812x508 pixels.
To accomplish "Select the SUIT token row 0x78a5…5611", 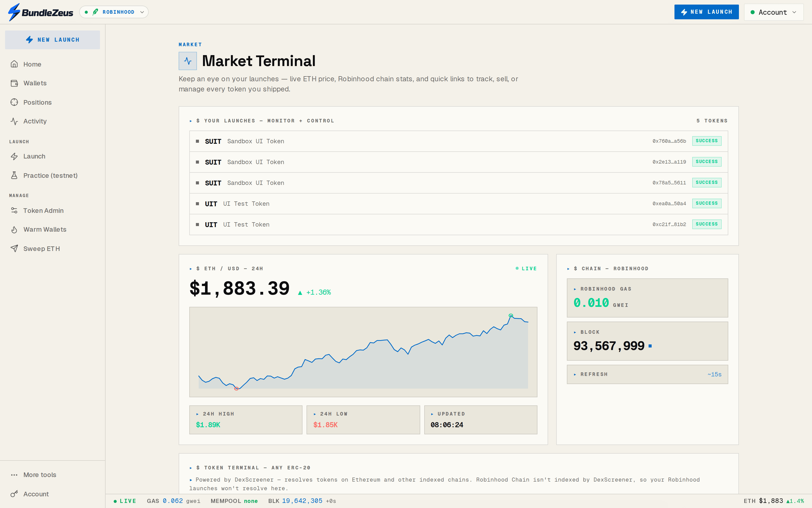I will point(458,183).
